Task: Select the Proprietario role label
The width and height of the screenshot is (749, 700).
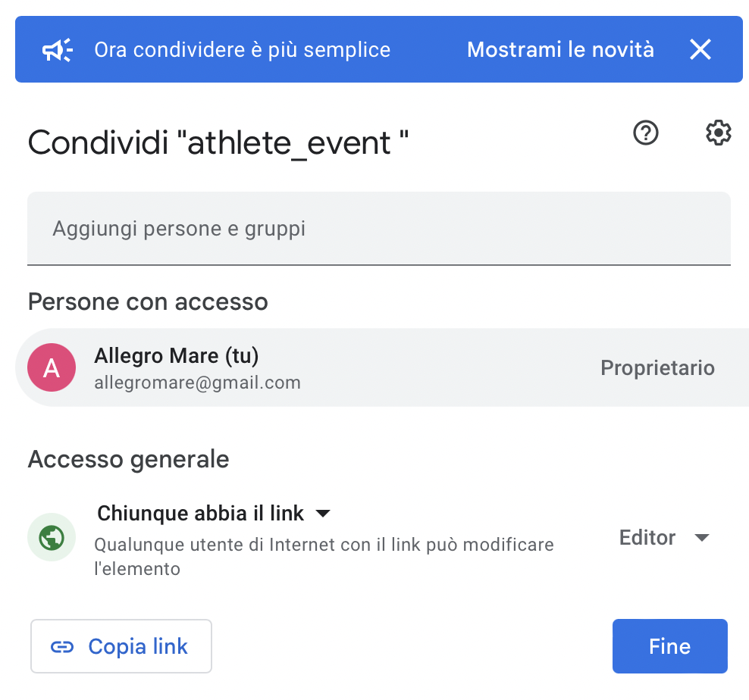Action: pos(657,367)
